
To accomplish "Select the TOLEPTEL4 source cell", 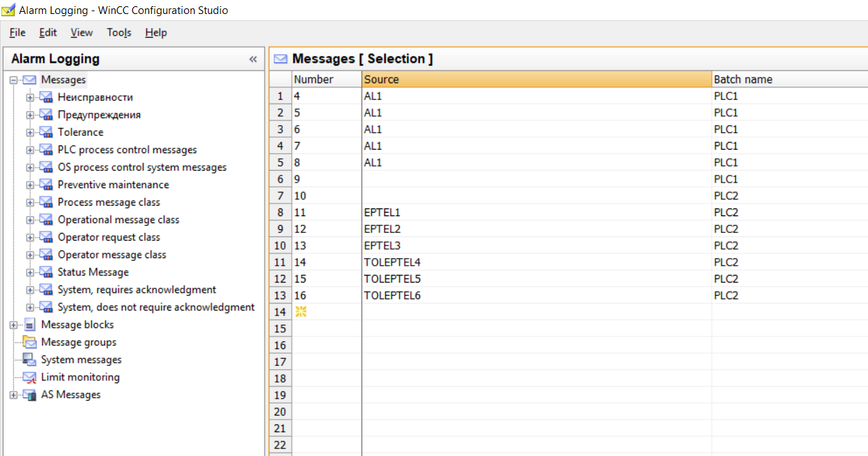I will [x=392, y=262].
